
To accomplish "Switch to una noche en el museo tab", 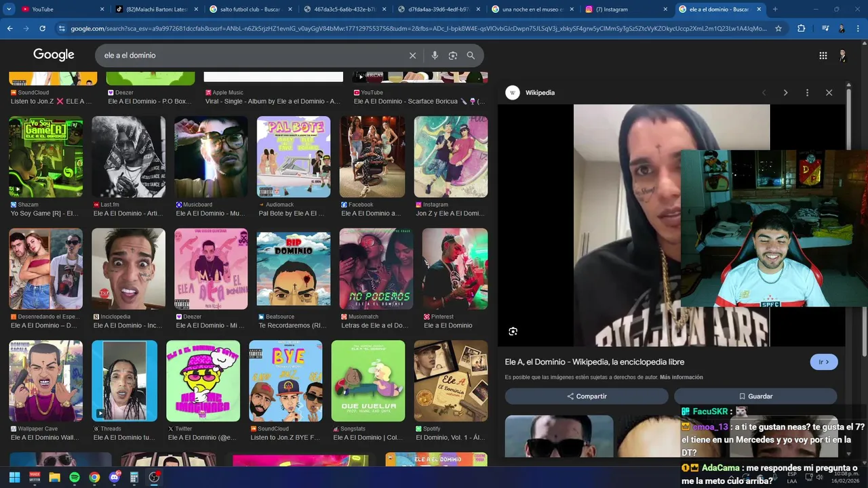I will click(532, 9).
